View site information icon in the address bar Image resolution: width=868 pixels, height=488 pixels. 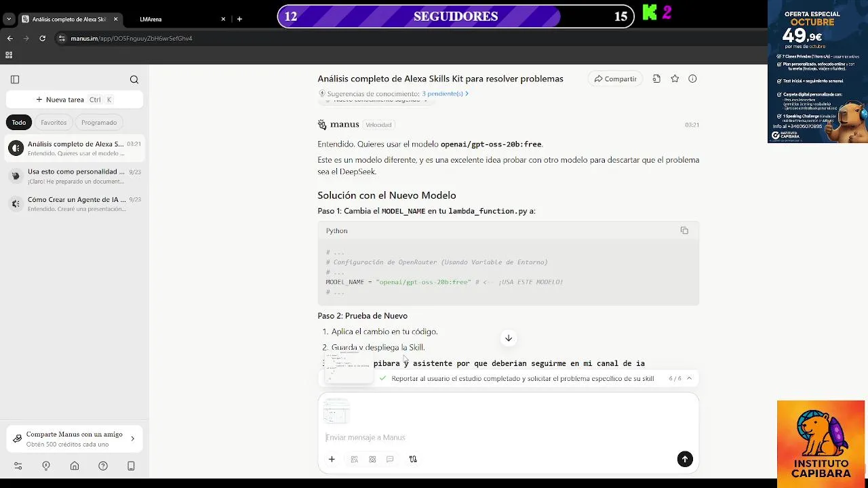point(61,39)
